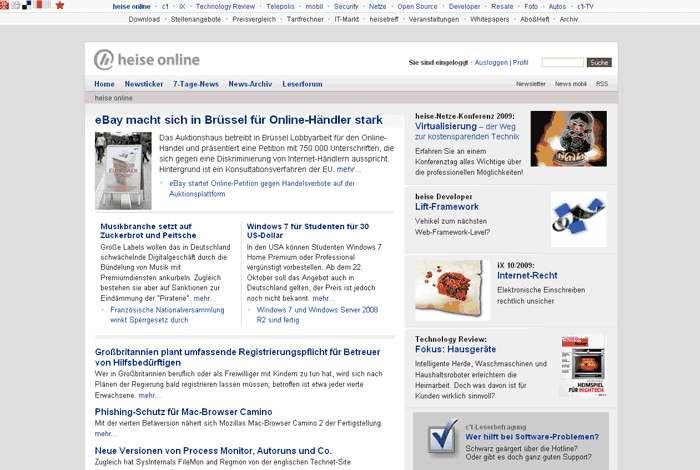Screen dimensions: 700x470
Task: Open the Newsletter link
Action: point(531,84)
